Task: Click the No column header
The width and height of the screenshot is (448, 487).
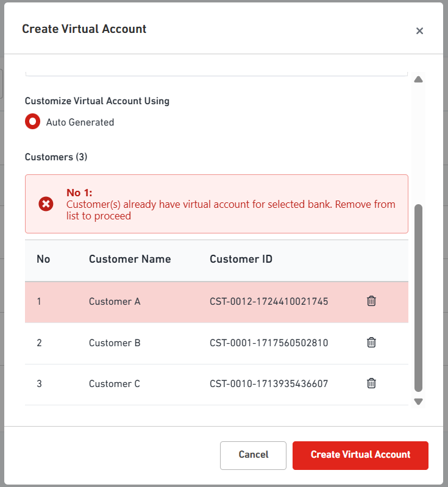Action: (43, 259)
